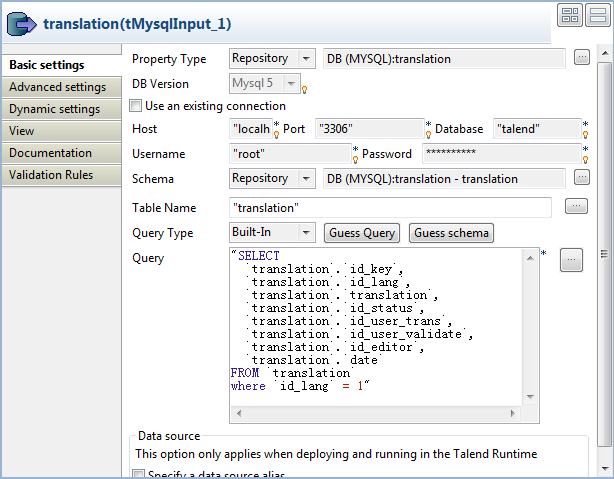
Task: Switch to the compact grid layout view
Action: (571, 15)
